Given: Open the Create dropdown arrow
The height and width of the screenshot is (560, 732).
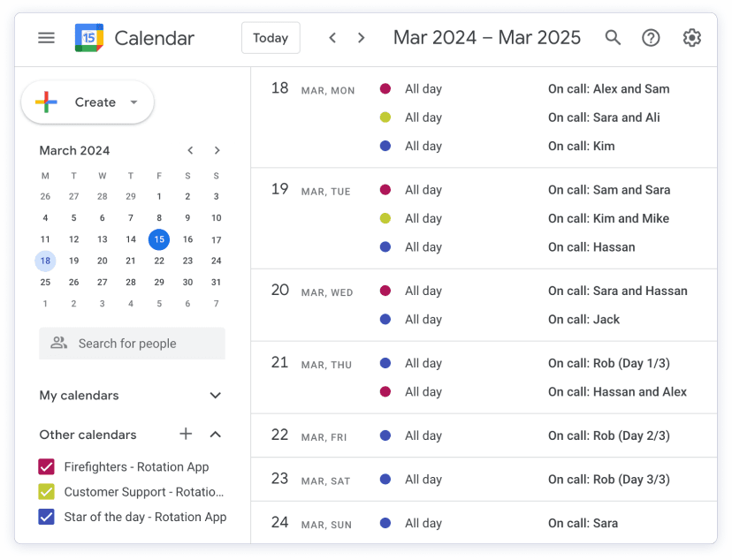Looking at the screenshot, I should pos(133,102).
